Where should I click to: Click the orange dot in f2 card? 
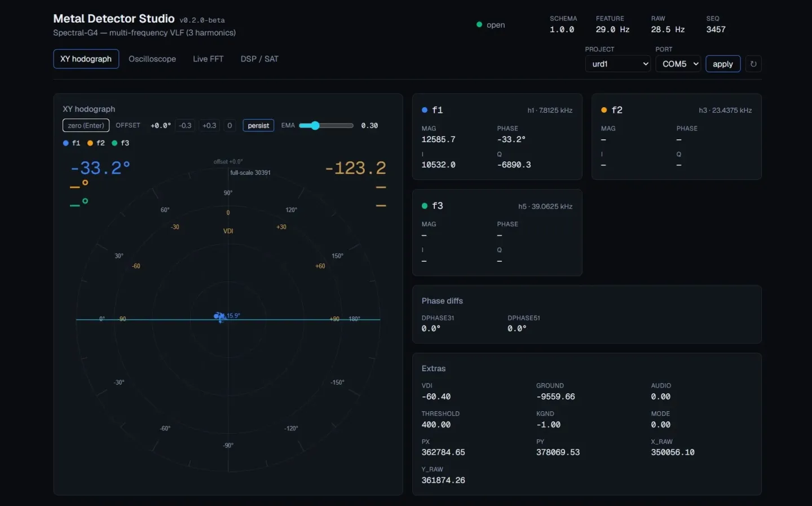pyautogui.click(x=604, y=110)
